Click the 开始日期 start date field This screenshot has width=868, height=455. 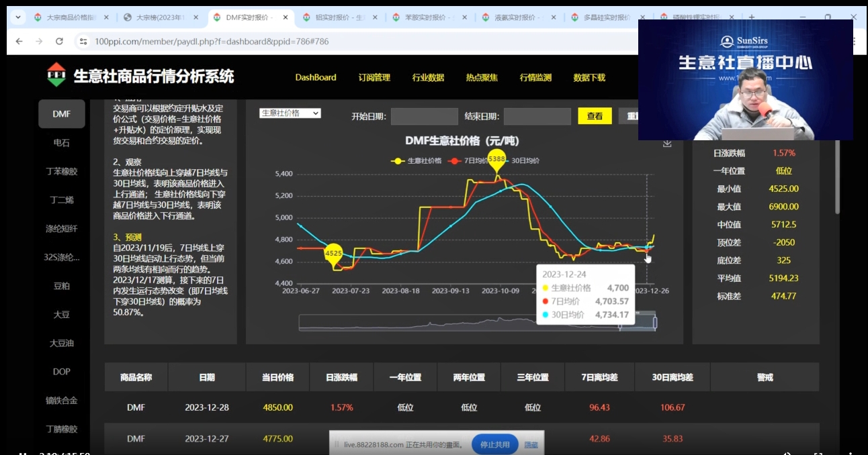click(425, 116)
